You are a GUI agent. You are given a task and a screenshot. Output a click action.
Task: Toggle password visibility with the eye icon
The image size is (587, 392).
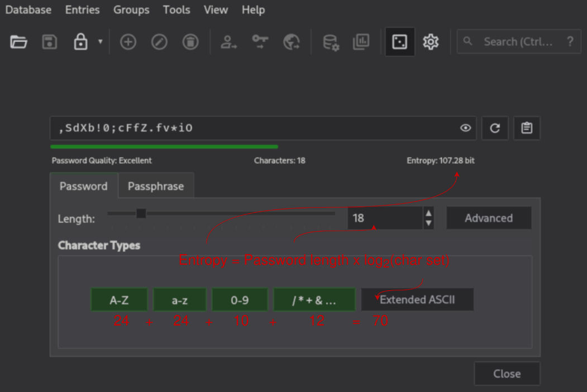[x=465, y=128]
